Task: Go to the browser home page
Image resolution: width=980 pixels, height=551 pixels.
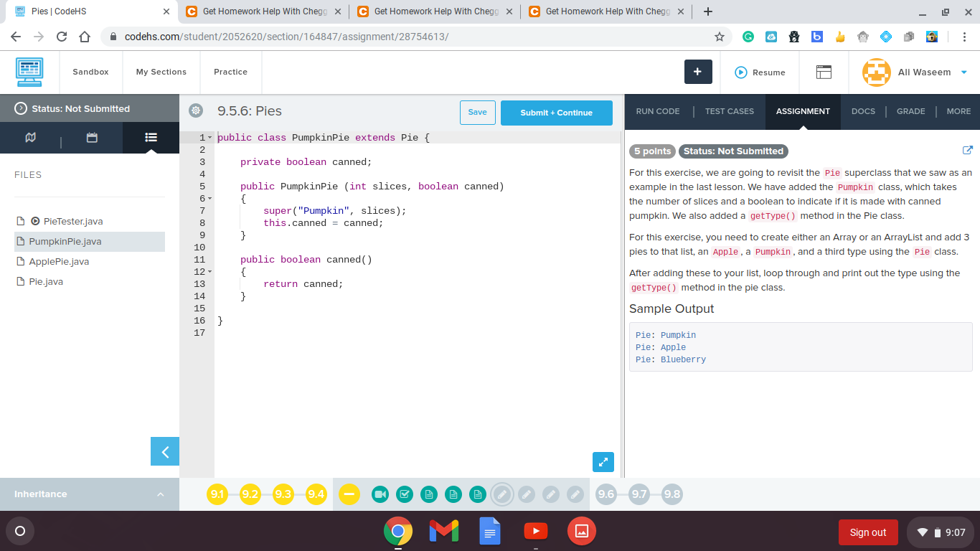Action: tap(85, 37)
